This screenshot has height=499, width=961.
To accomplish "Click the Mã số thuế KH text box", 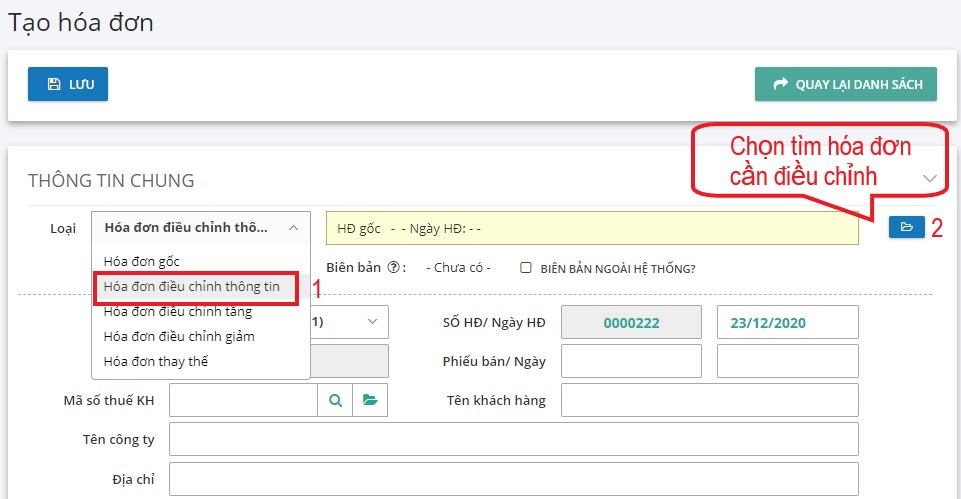I will (x=243, y=400).
